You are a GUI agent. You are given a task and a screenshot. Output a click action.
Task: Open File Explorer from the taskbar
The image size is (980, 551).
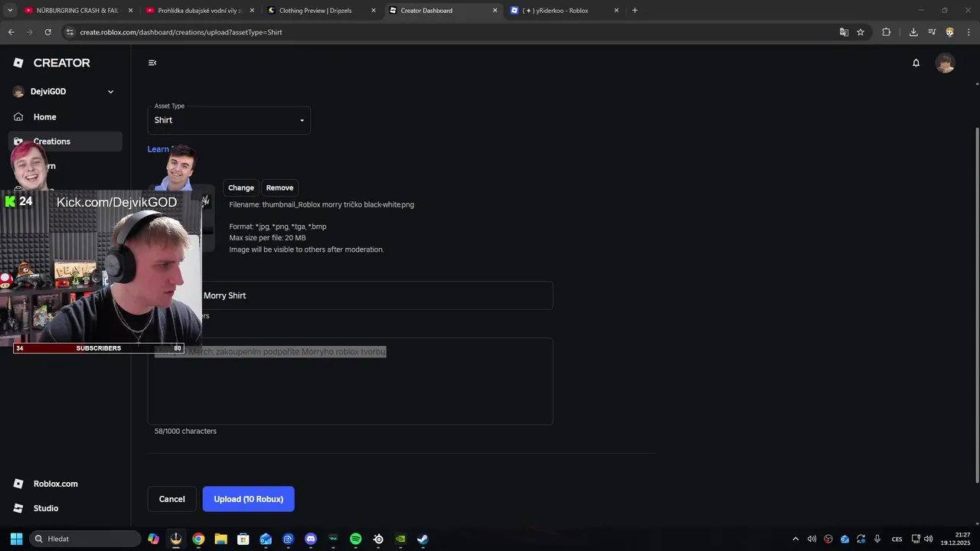[x=220, y=539]
